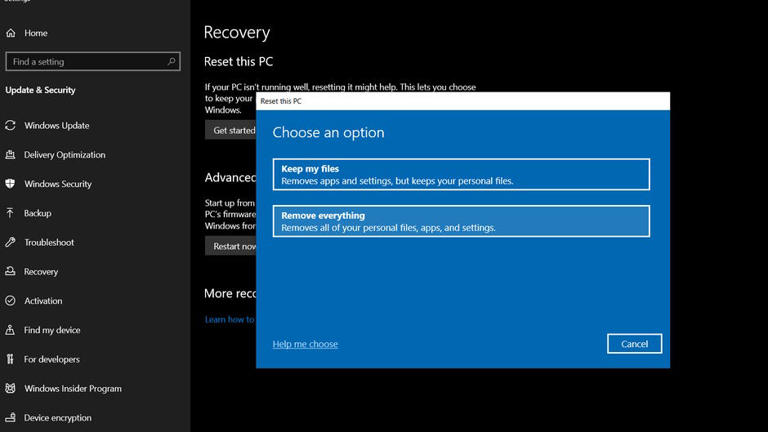Viewport: 768px width, 432px height.
Task: Click the Home house icon in sidebar
Action: coord(11,33)
